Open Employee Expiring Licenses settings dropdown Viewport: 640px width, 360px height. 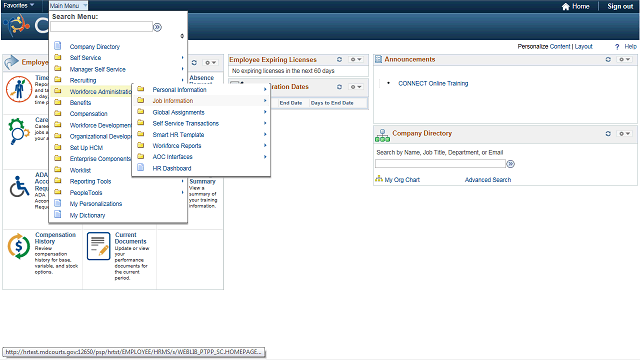(x=356, y=60)
